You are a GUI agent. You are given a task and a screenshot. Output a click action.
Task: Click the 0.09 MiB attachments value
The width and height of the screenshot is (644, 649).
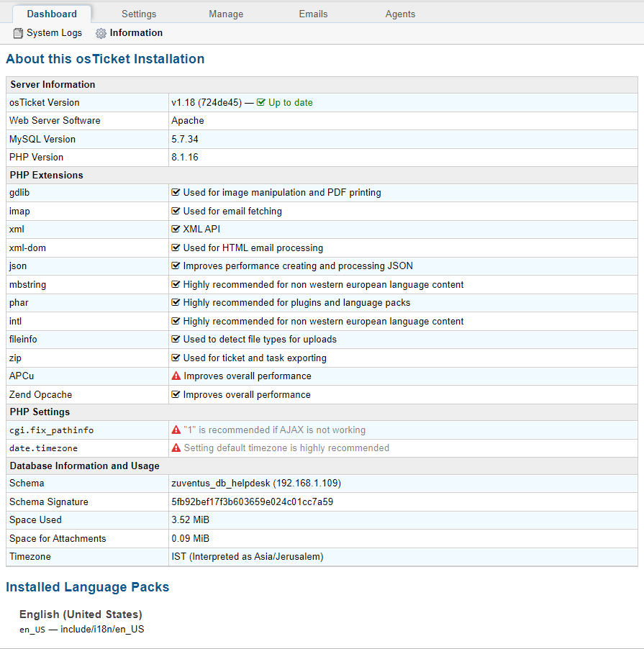191,538
